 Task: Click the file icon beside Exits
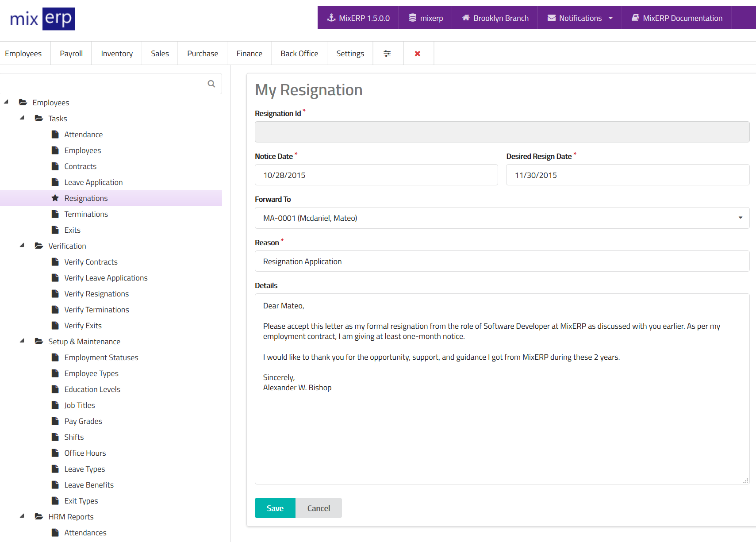click(55, 230)
